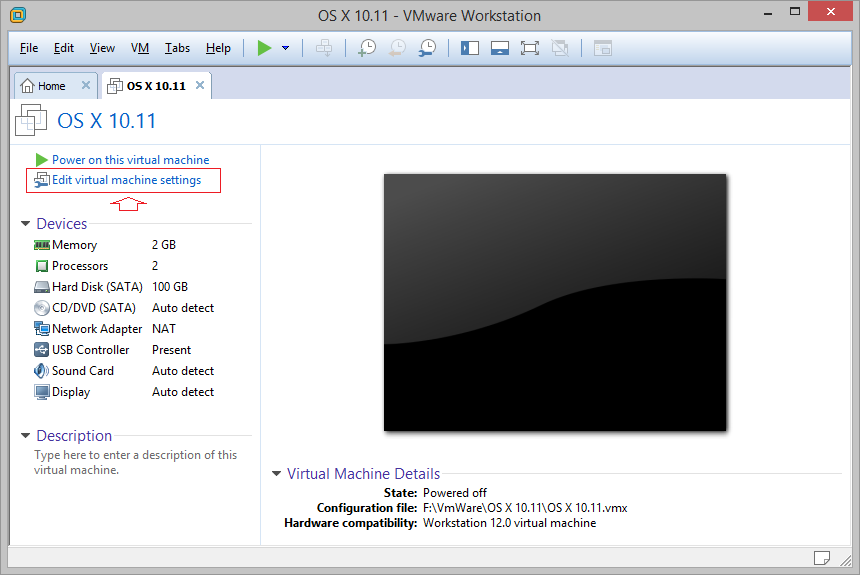
Task: Click the Memory chip icon
Action: [x=42, y=245]
